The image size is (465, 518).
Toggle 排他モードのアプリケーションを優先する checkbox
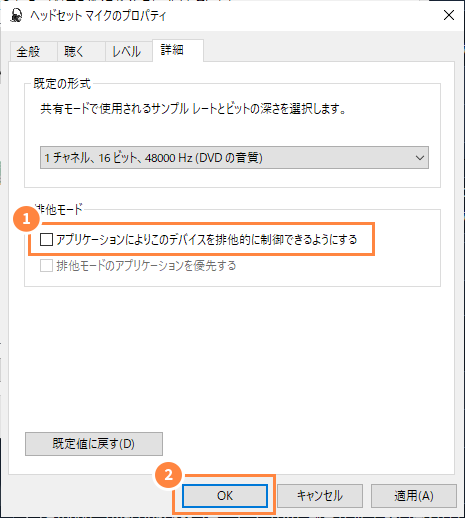46,266
